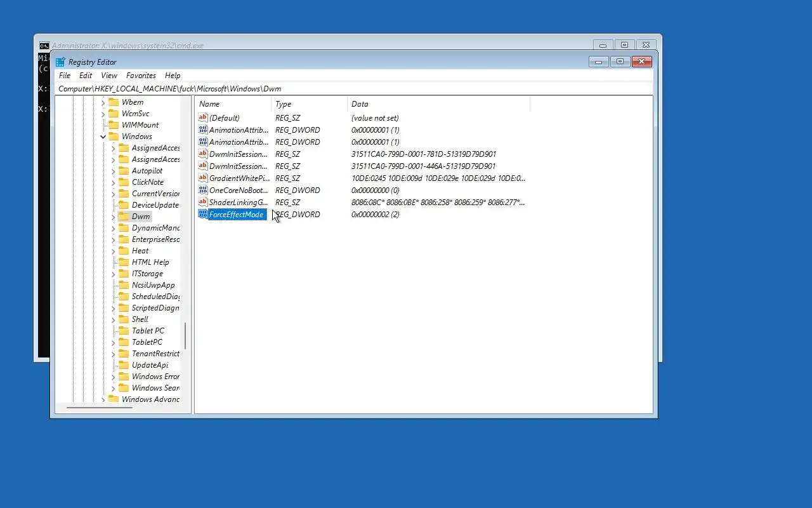Select the DynamicManc... tree key

tap(155, 228)
